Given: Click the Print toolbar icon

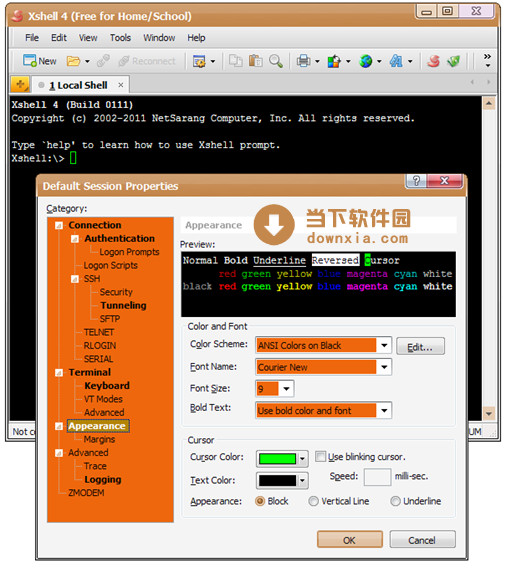Looking at the screenshot, I should coord(303,61).
